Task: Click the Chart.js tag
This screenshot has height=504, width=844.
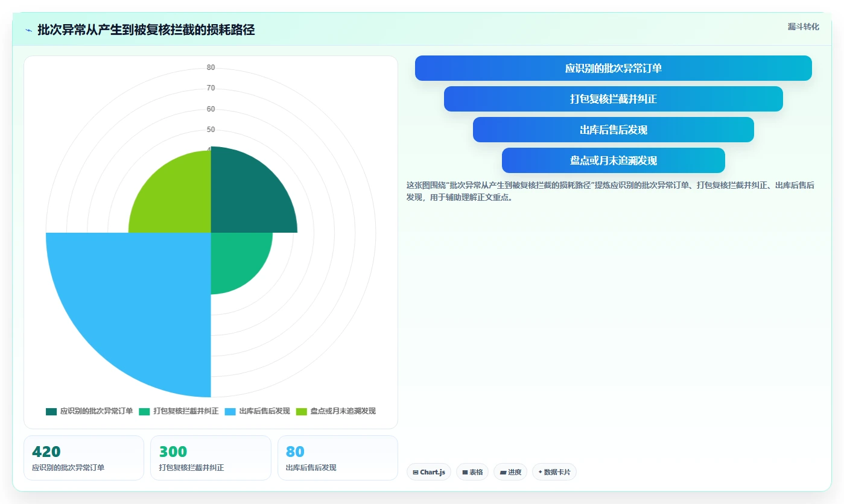Action: (x=429, y=472)
